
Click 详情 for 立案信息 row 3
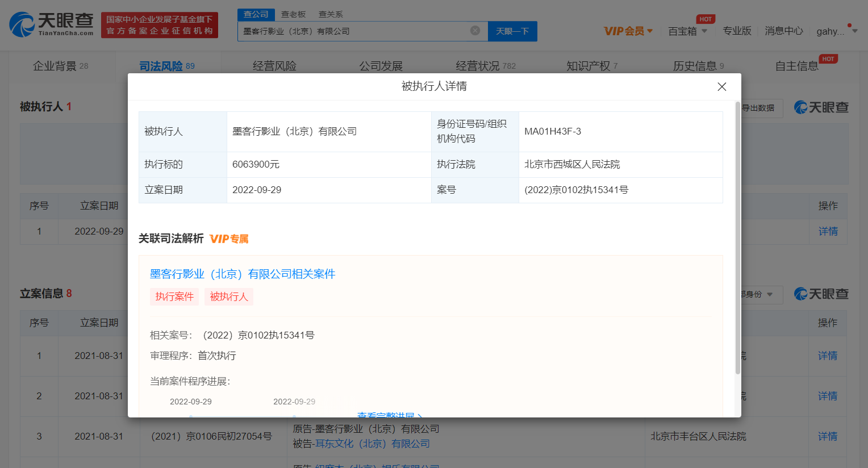[828, 436]
